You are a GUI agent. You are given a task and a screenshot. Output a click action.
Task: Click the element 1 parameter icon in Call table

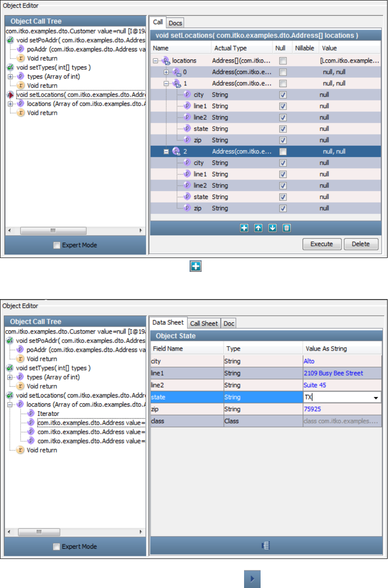pyautogui.click(x=177, y=83)
